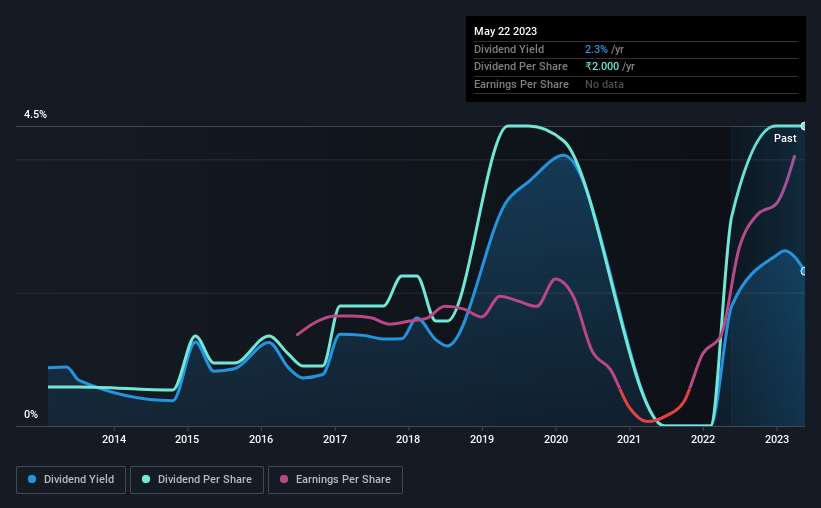Viewport: 821px width, 508px height.
Task: Click the 2022 x-axis label
Action: coord(703,439)
